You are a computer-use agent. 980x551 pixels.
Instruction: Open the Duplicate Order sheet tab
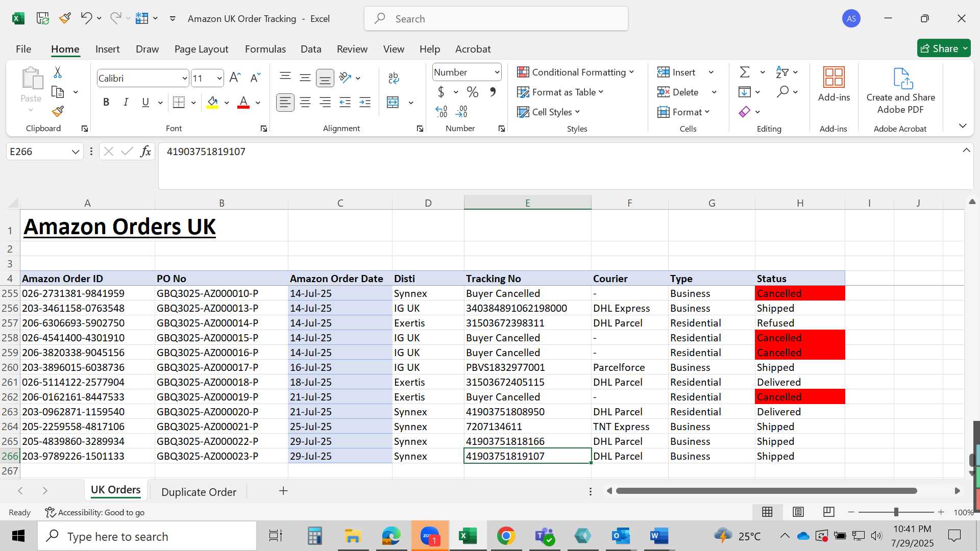199,492
